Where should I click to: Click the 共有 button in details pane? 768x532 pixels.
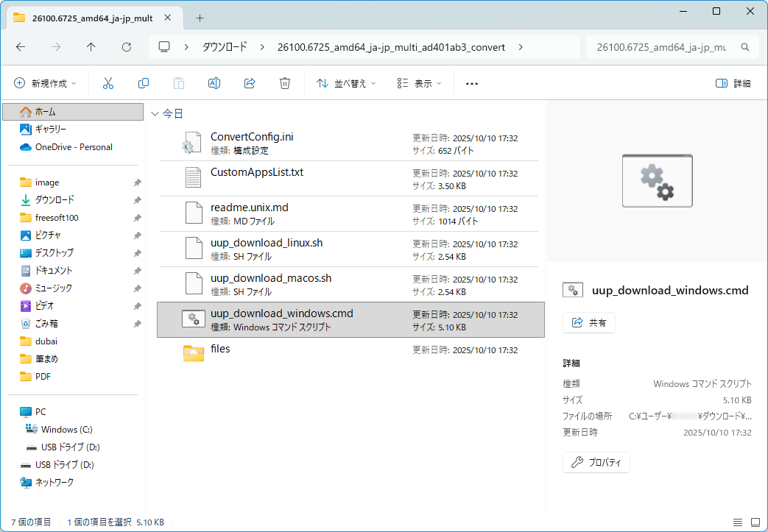[x=589, y=322]
